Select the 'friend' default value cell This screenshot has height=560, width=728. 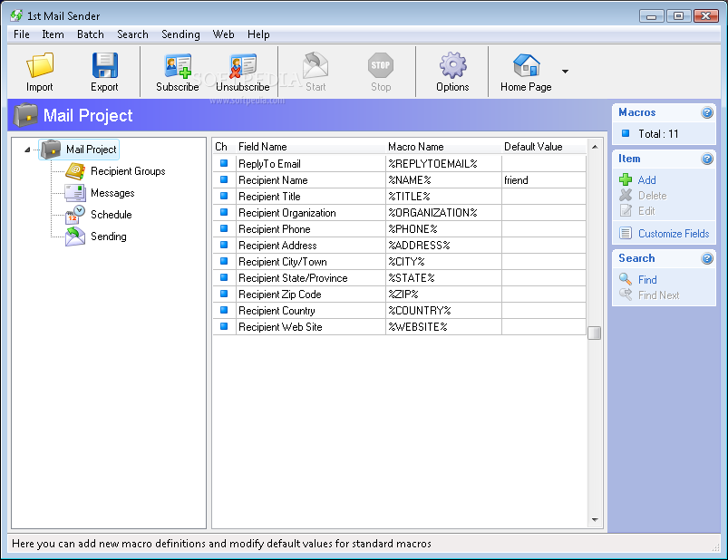click(x=544, y=180)
